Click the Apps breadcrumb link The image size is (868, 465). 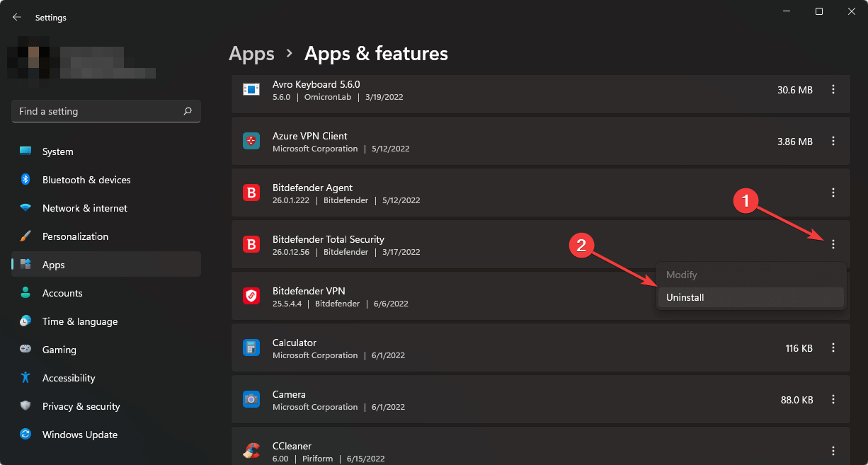(x=251, y=53)
